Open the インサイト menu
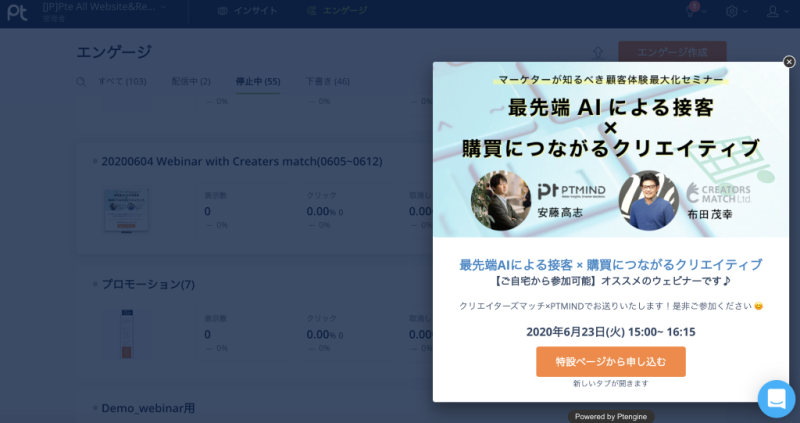Screen dimensions: 800x423 [247, 11]
